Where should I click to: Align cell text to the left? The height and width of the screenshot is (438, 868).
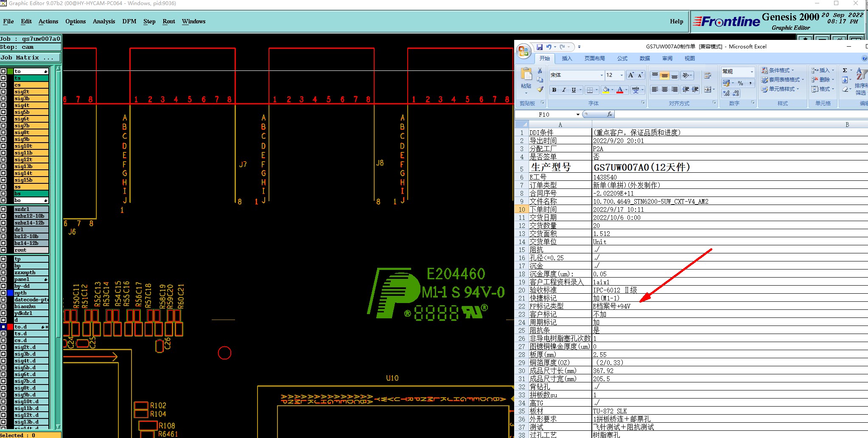point(655,90)
